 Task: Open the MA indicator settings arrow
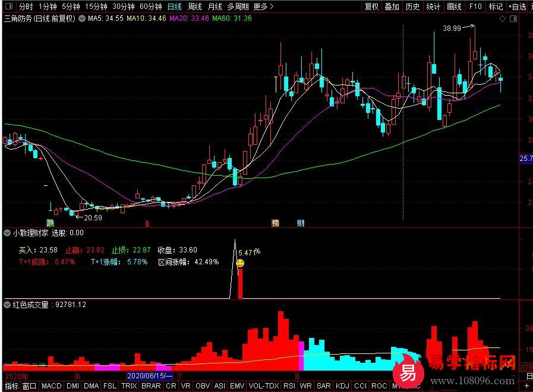81,19
